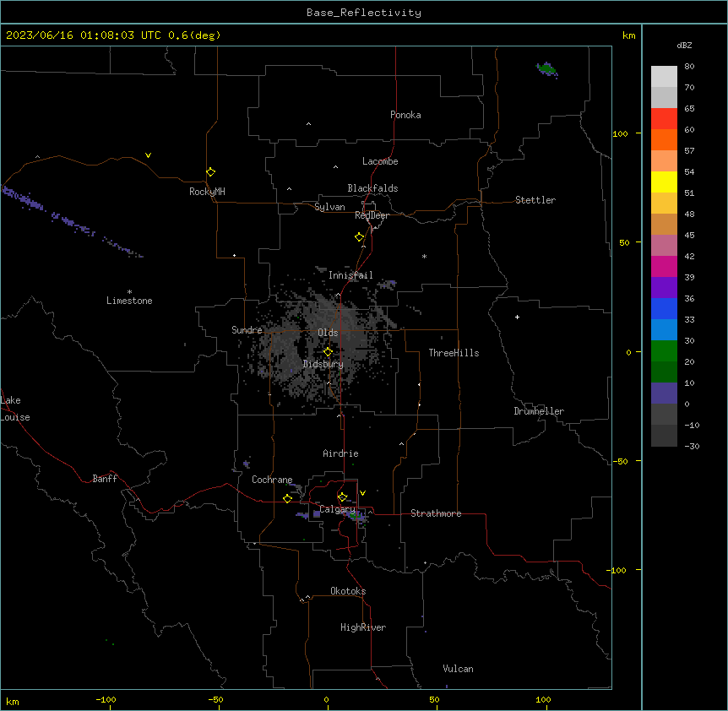Click the Innisfail label
The image size is (728, 711).
pyautogui.click(x=350, y=275)
